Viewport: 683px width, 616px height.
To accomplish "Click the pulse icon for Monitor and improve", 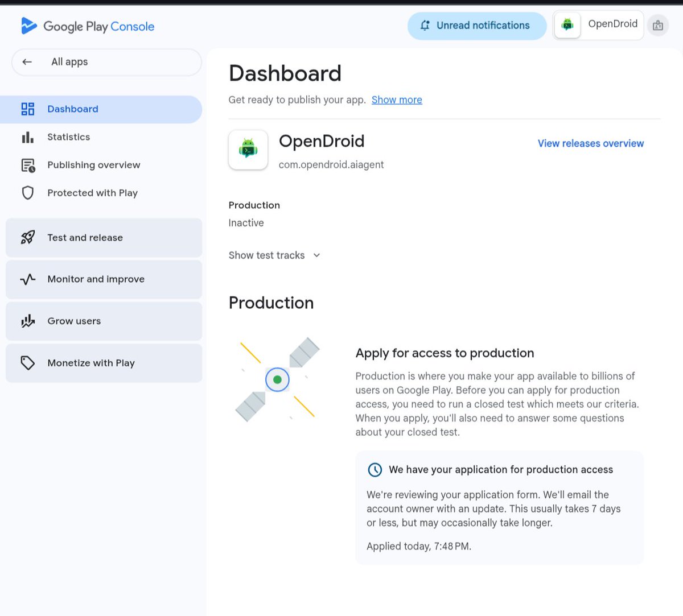I will [28, 279].
